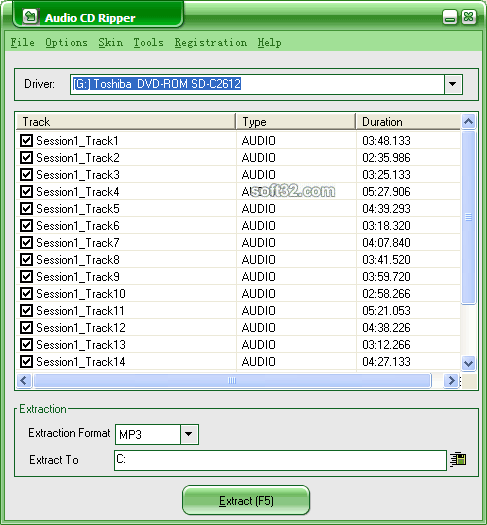487x525 pixels.
Task: Click duration 03:48.133
Action: click(386, 141)
